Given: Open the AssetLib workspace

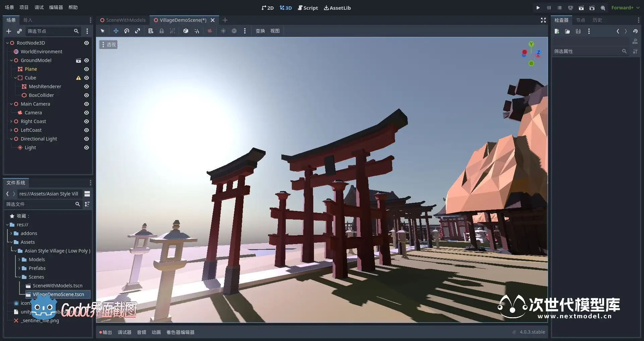Looking at the screenshot, I should pos(337,8).
